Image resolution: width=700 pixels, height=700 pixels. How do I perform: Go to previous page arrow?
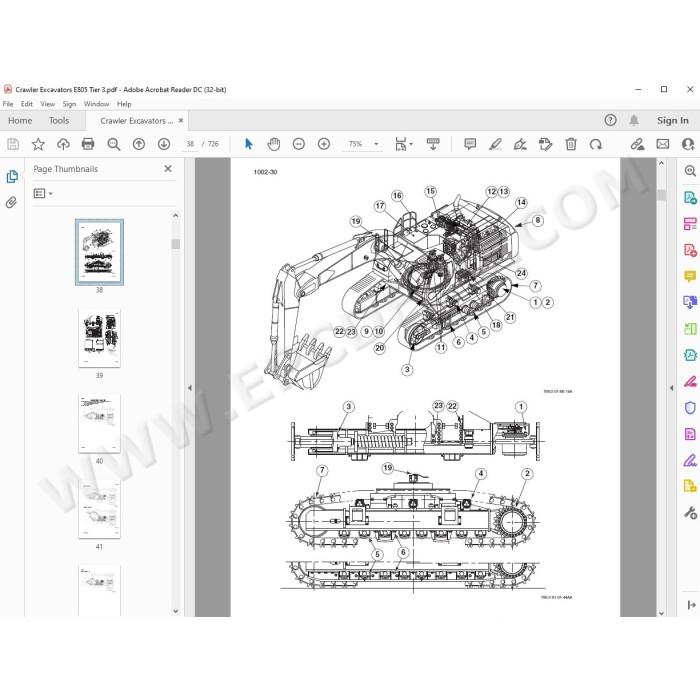[139, 144]
